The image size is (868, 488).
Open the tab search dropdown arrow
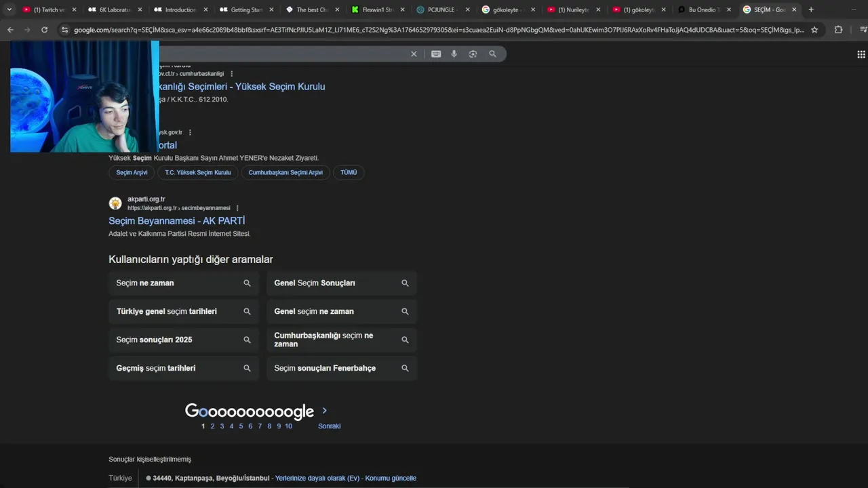9,9
